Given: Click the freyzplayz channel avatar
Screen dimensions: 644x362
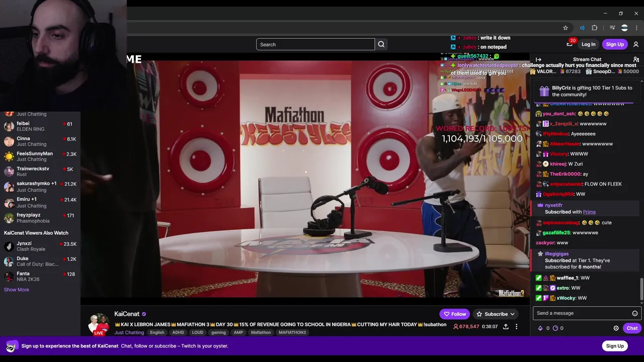Looking at the screenshot, I should coord(9,218).
